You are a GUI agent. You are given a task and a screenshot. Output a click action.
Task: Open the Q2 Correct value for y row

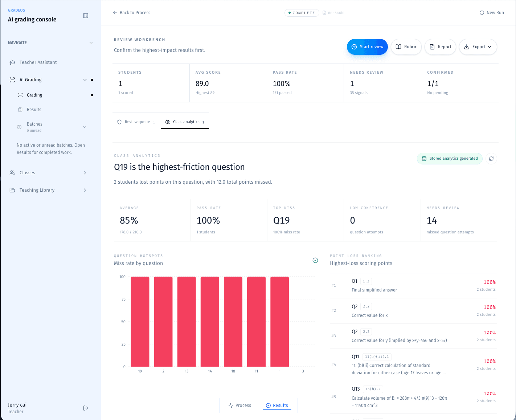pyautogui.click(x=413, y=336)
